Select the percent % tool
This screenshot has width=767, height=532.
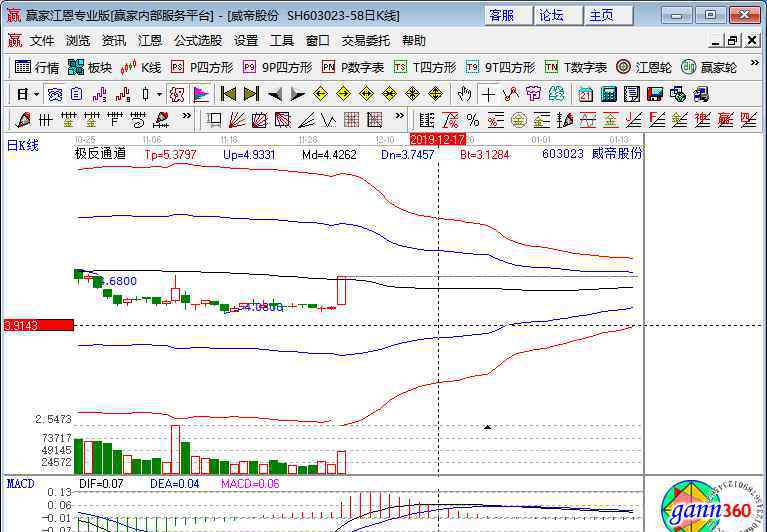pos(473,120)
